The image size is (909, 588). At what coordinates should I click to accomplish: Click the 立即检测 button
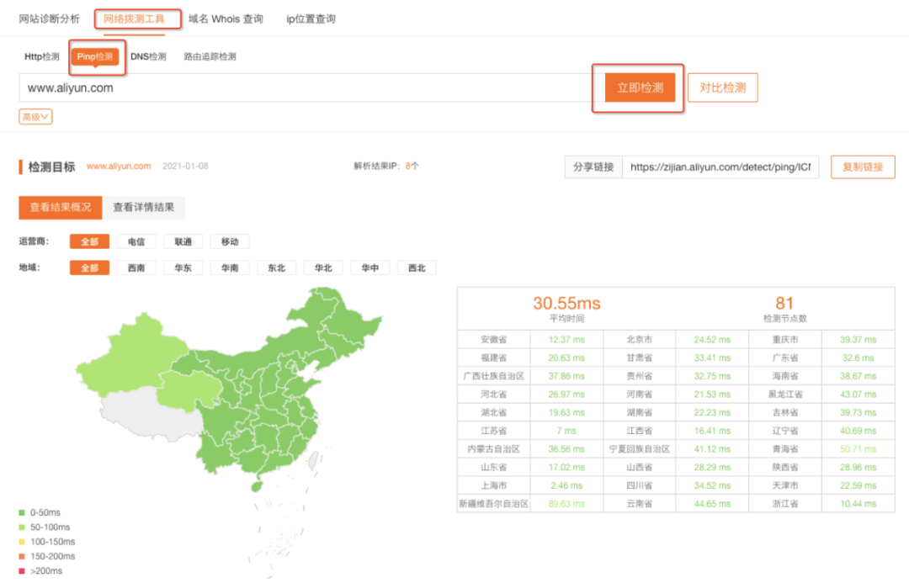point(637,87)
